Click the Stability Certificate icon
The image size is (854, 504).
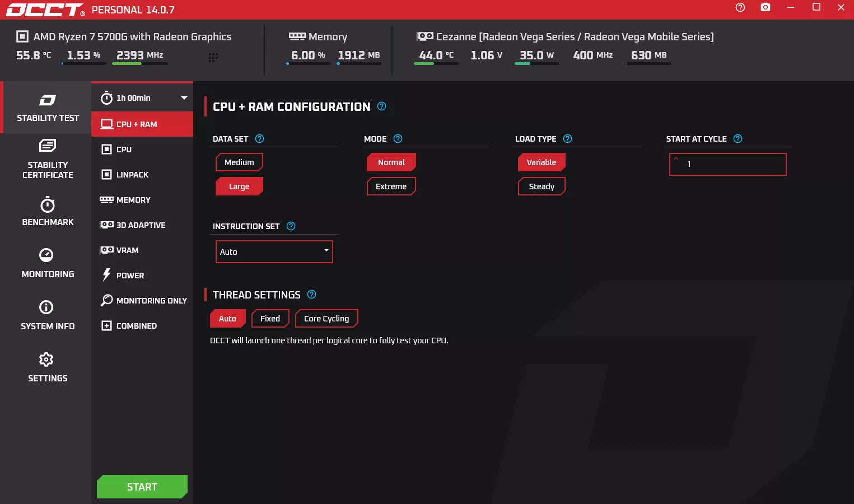(x=48, y=146)
